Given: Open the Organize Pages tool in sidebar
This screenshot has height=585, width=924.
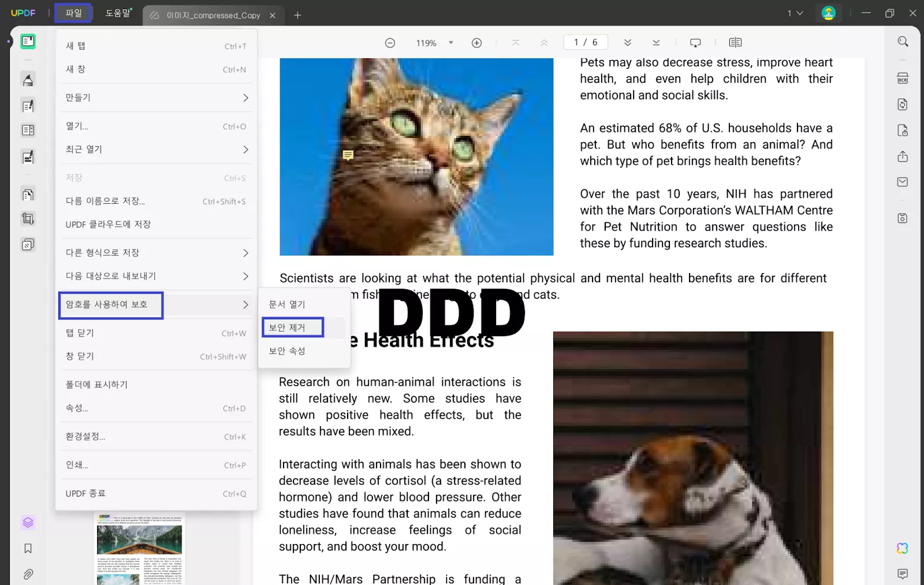Looking at the screenshot, I should [x=28, y=131].
